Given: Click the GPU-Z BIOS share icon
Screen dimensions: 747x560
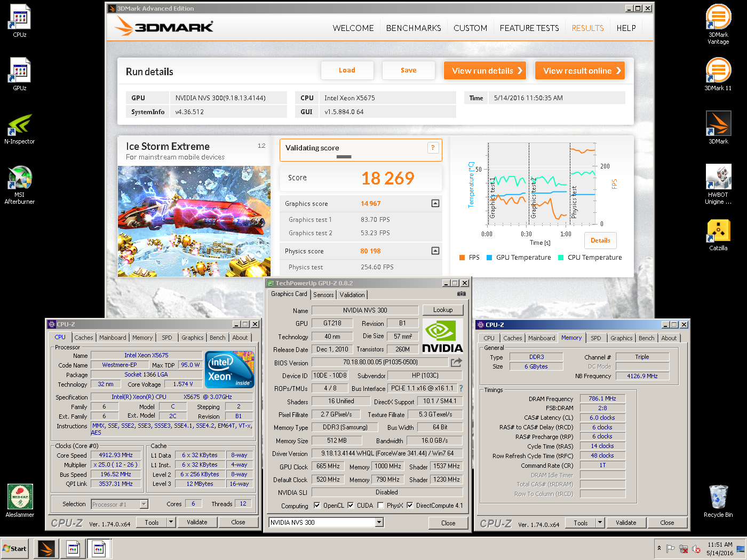Looking at the screenshot, I should click(x=456, y=363).
